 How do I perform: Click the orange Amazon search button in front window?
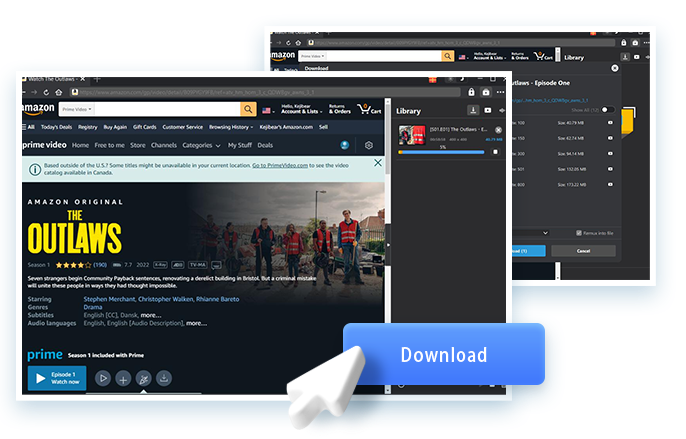[x=248, y=109]
